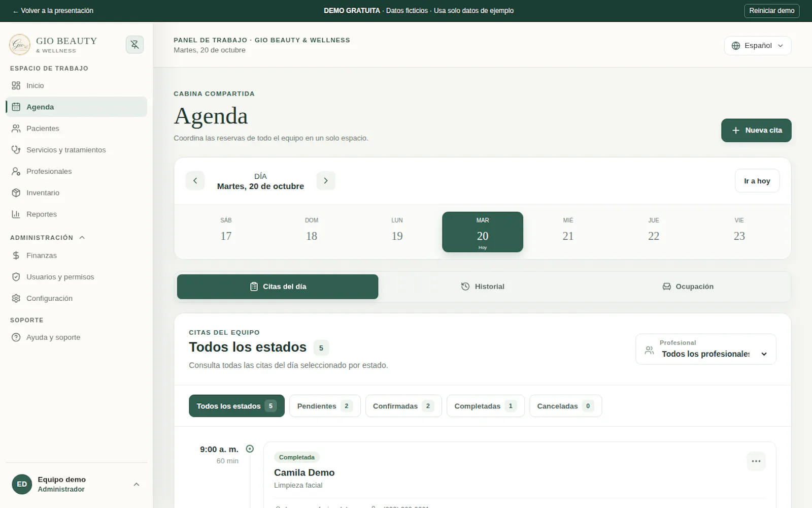Click Ir a hoy button
The width and height of the screenshot is (812, 508).
click(x=757, y=181)
